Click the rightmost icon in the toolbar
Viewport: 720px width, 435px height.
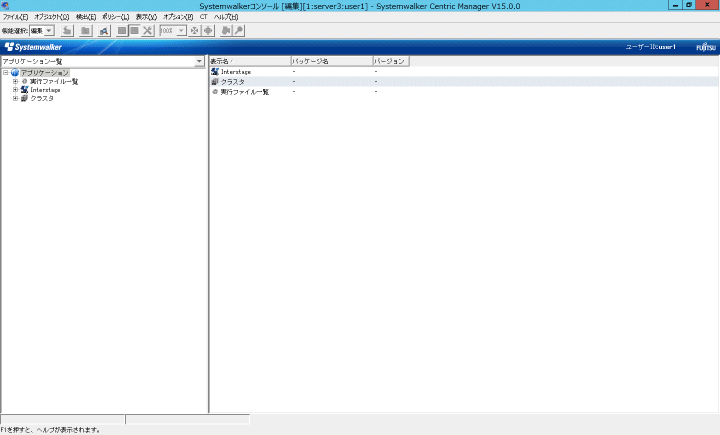238,31
